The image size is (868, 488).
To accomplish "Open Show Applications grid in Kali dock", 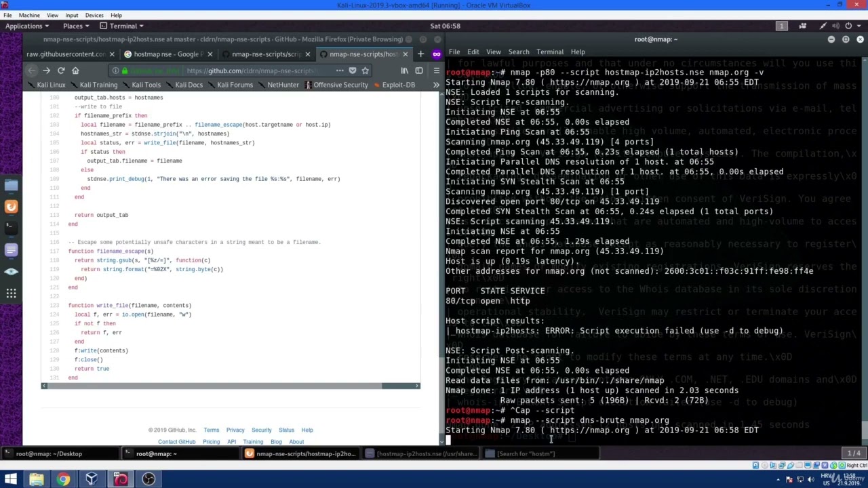I will [x=11, y=293].
